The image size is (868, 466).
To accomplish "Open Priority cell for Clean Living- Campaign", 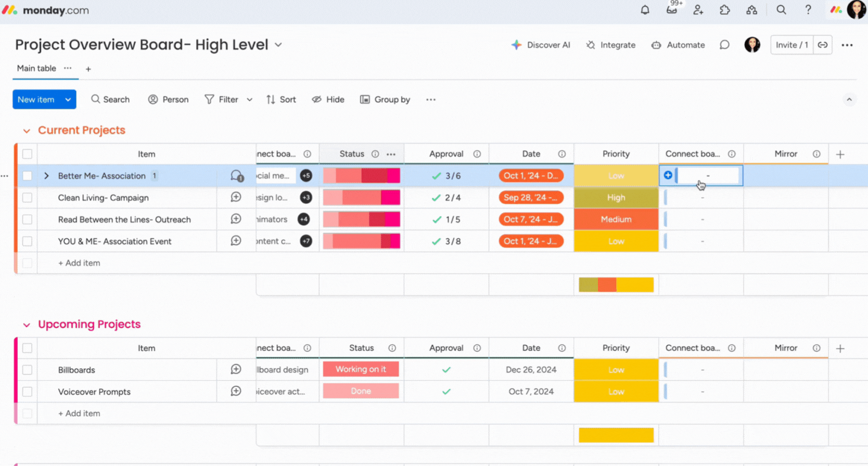I will pos(616,198).
